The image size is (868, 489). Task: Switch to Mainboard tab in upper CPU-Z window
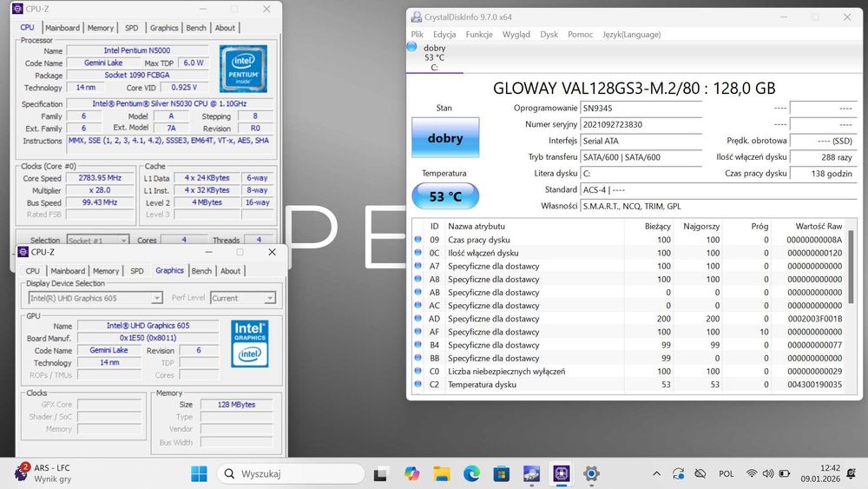pos(62,28)
